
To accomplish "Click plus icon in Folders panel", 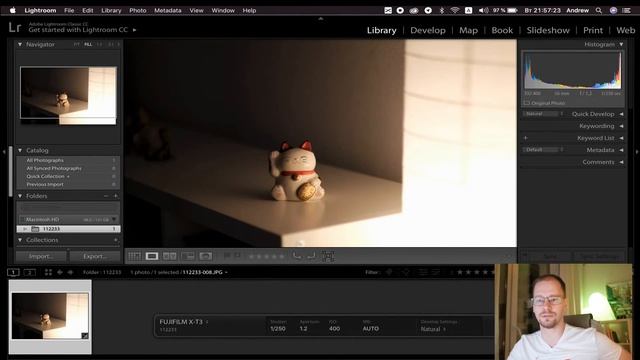I will click(x=116, y=196).
